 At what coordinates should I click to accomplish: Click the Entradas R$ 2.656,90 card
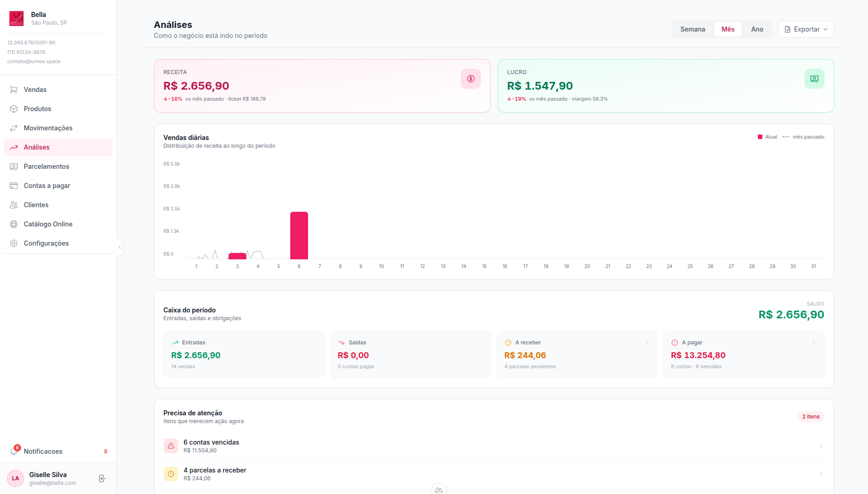[x=244, y=354]
